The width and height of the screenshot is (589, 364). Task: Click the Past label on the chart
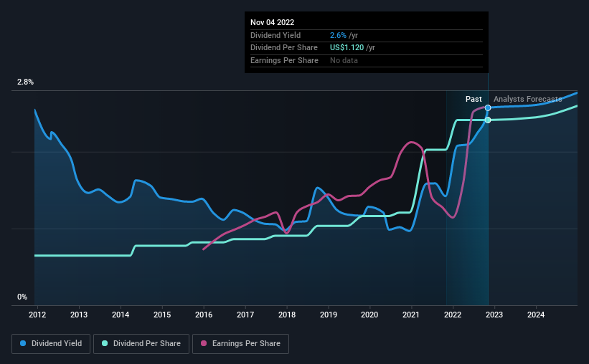click(x=473, y=99)
